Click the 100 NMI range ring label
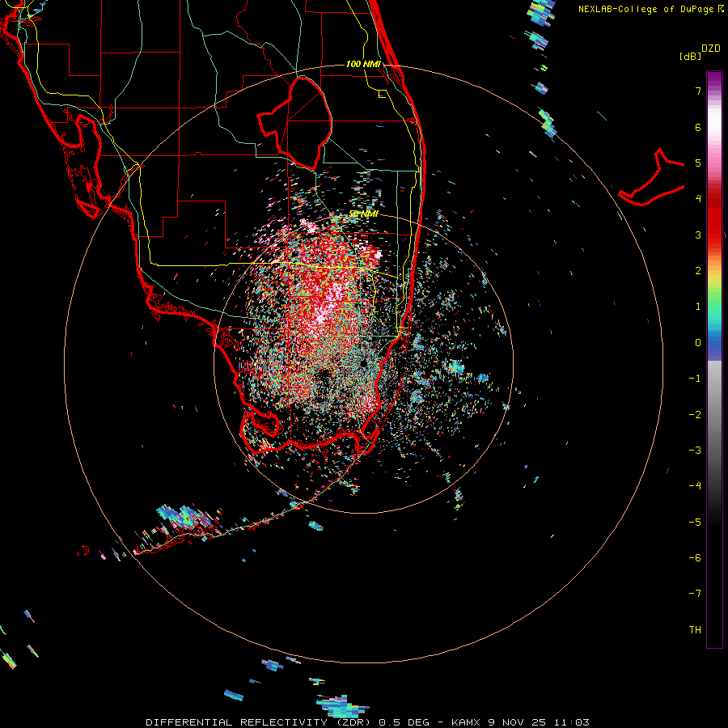 [363, 64]
